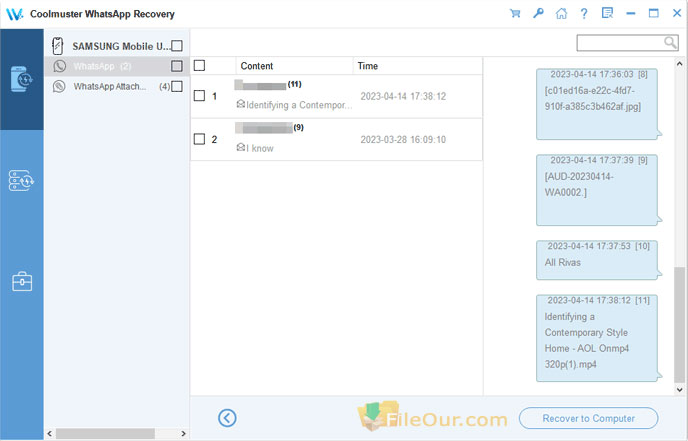Click time cell 2023-03-28 16:09:10

click(403, 140)
